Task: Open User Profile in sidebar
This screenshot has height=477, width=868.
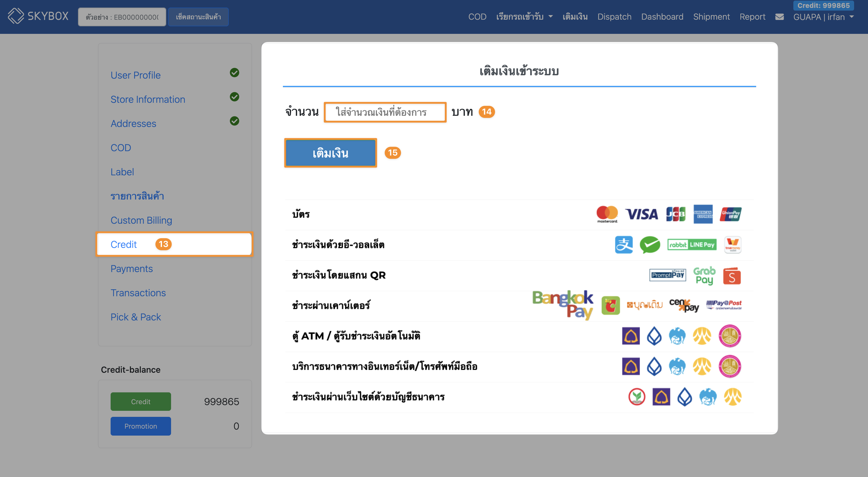Action: (135, 75)
